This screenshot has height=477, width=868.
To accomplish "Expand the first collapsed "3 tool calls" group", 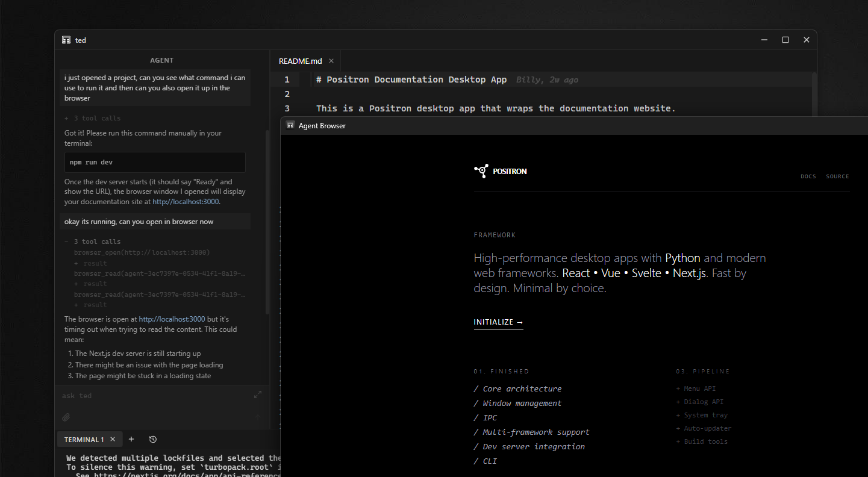I will [93, 118].
